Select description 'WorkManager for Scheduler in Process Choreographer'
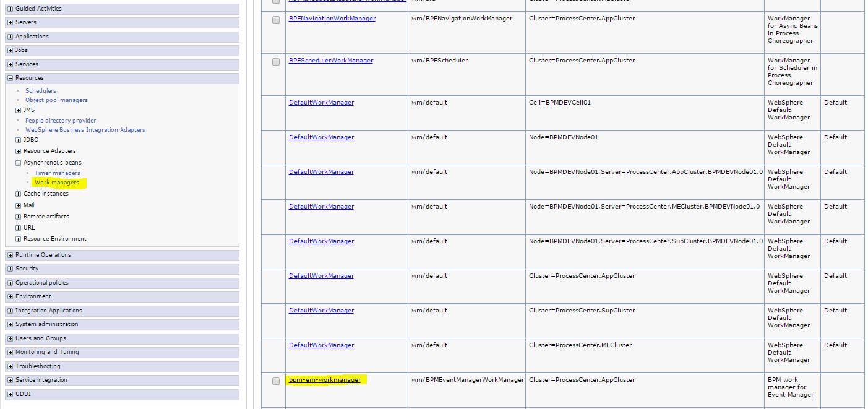Screen dimensions: 868x409 [793, 72]
